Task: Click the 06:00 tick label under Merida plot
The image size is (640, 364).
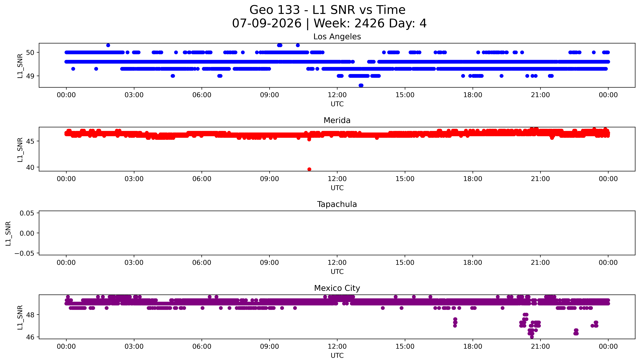Action: point(202,179)
